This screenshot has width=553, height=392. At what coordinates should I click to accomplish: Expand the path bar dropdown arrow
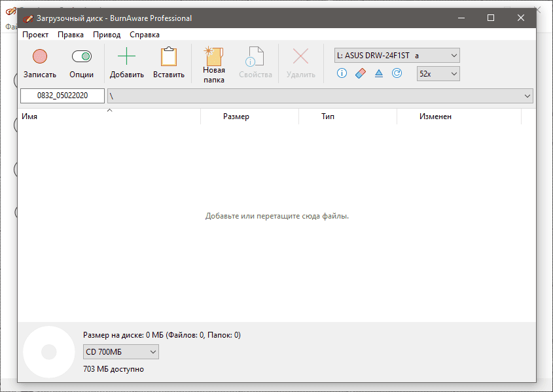[527, 96]
